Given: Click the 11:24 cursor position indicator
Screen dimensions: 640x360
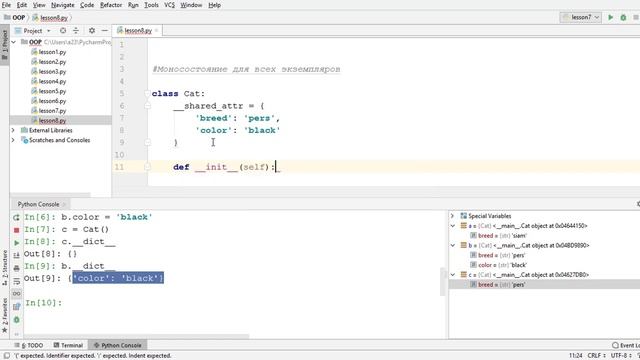Looking at the screenshot, I should click(x=576, y=356).
